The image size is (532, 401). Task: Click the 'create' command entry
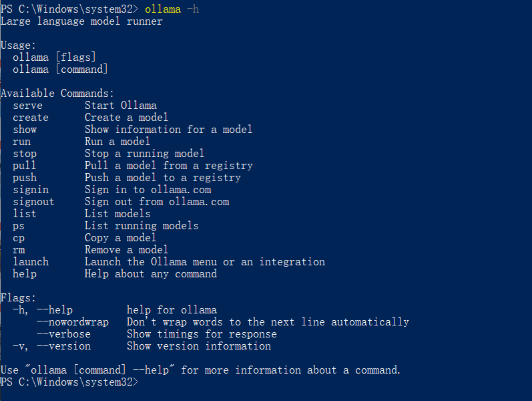[x=31, y=118]
